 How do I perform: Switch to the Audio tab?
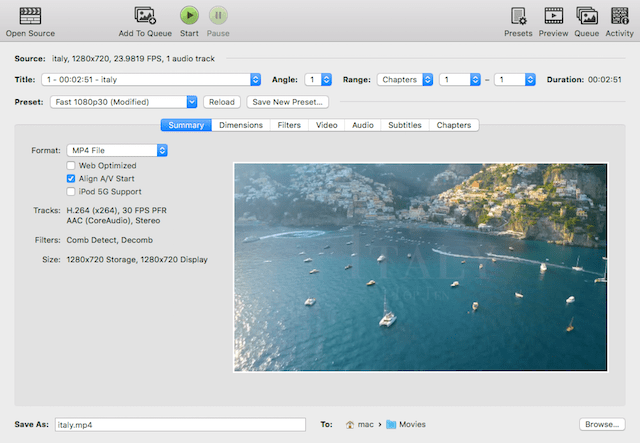coord(363,125)
